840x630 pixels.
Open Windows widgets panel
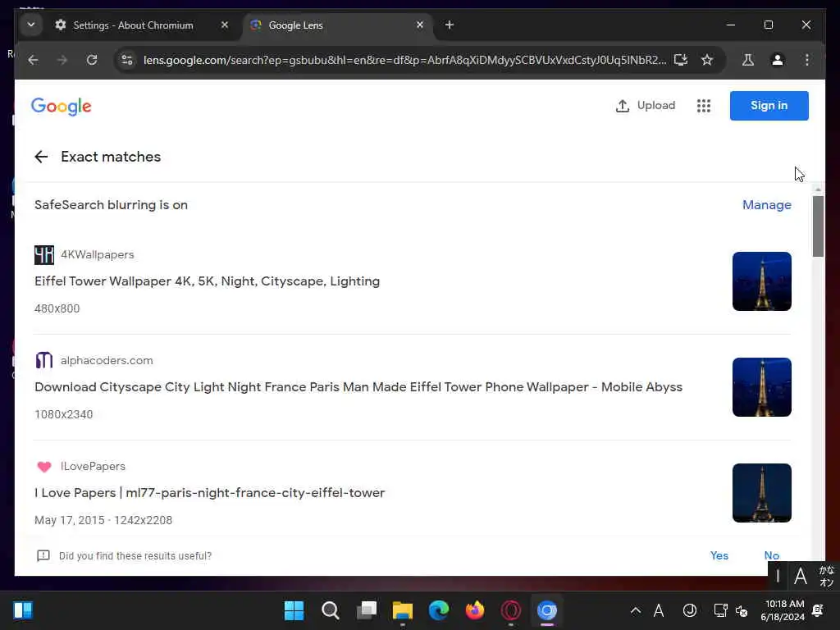point(22,610)
